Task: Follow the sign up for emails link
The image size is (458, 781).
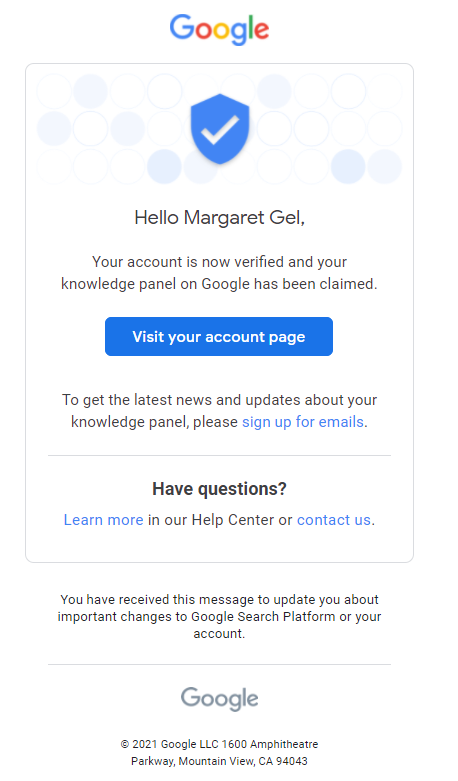Action: coord(303,422)
